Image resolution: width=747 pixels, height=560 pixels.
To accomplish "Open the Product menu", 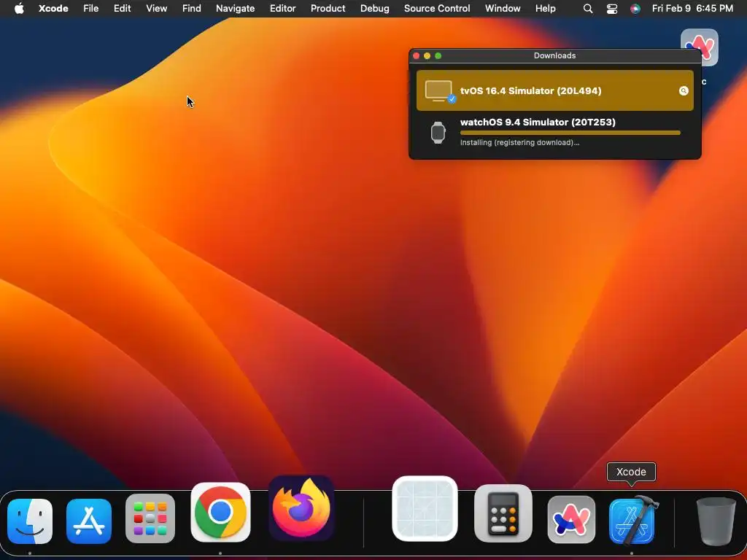I will click(x=328, y=9).
